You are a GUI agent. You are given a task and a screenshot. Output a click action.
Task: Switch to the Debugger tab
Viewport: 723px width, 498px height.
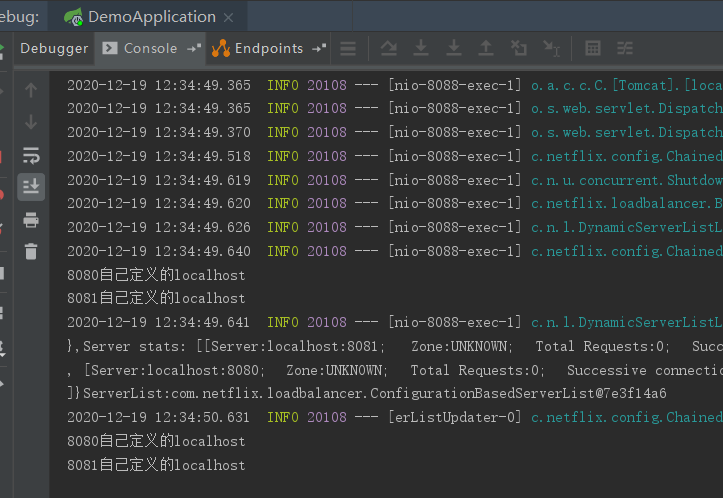tap(54, 48)
